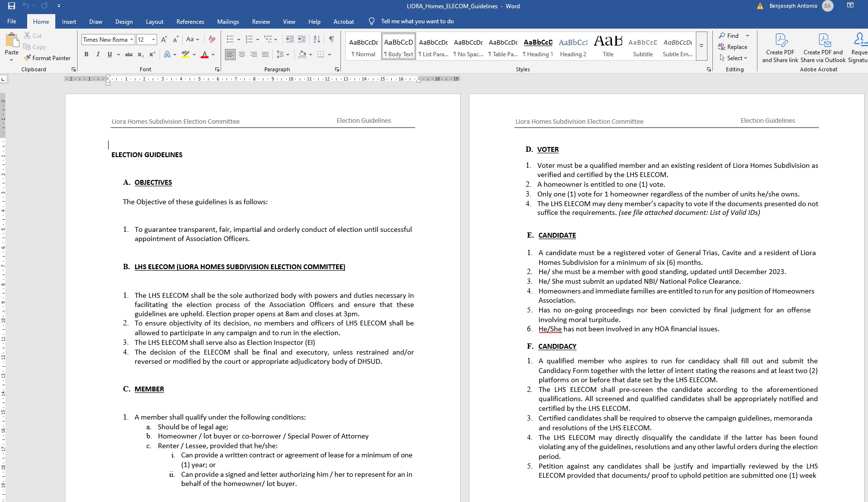
Task: Apply the yellow text highlight color
Action: point(185,54)
